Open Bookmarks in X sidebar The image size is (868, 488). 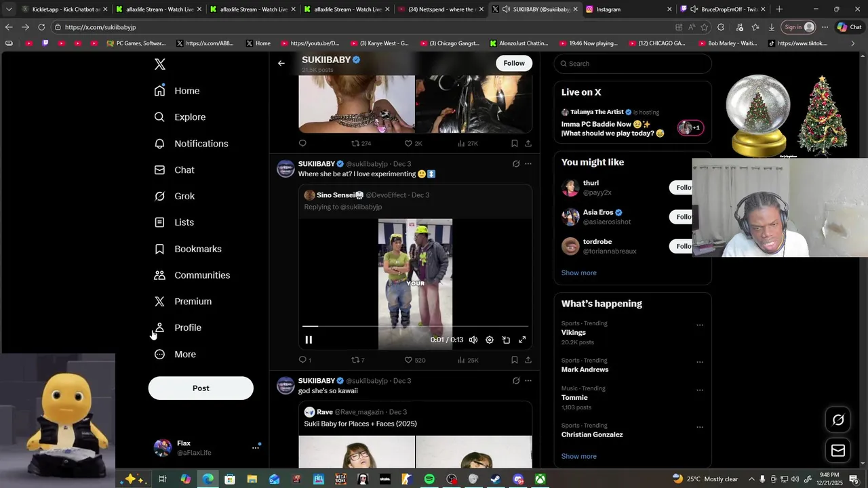point(188,249)
